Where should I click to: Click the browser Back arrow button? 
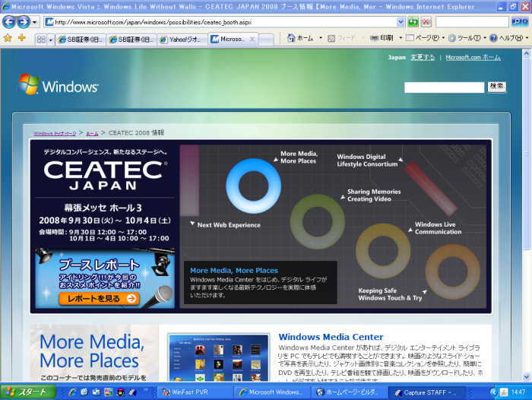point(8,22)
